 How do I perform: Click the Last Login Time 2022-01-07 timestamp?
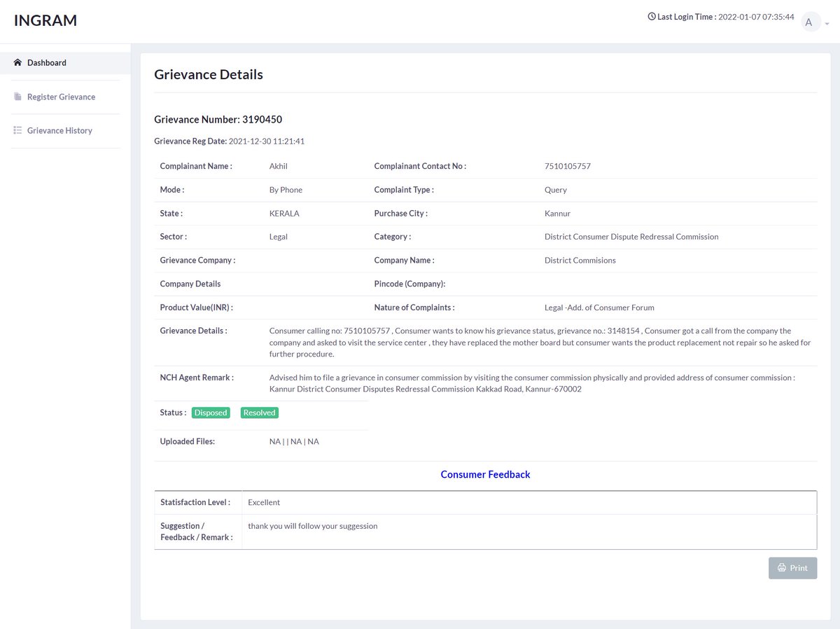756,17
